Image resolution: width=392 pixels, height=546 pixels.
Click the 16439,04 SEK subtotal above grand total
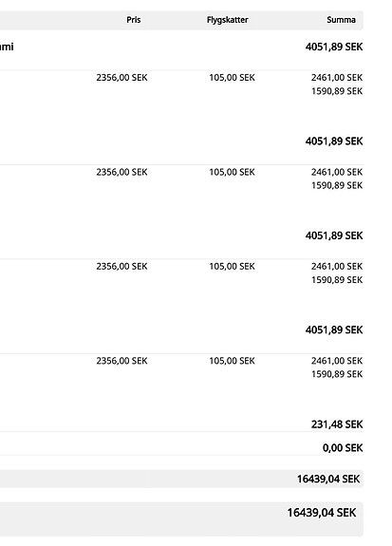click(x=328, y=479)
